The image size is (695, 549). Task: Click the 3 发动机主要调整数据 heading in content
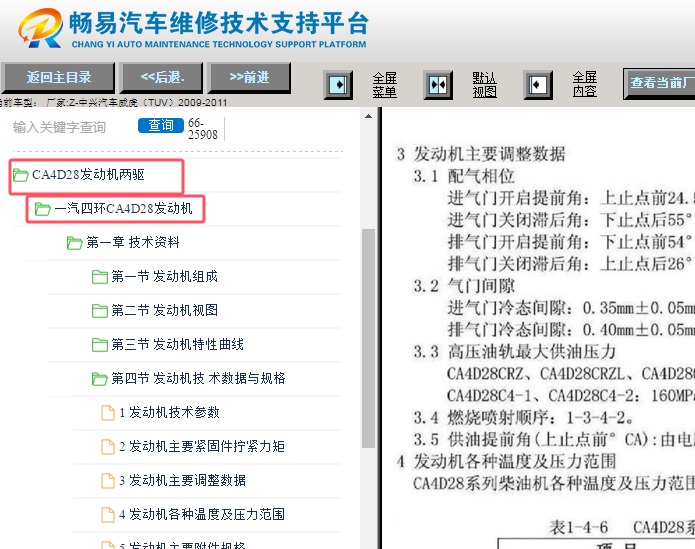pos(481,154)
